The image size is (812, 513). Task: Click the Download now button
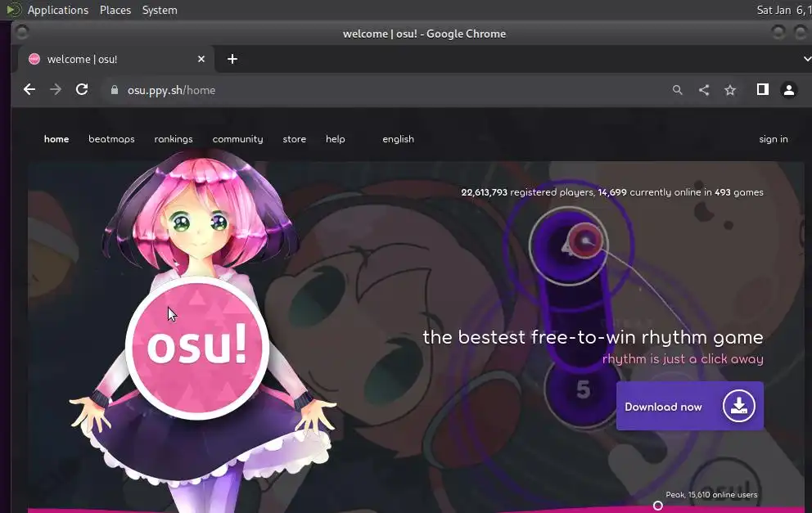(690, 406)
